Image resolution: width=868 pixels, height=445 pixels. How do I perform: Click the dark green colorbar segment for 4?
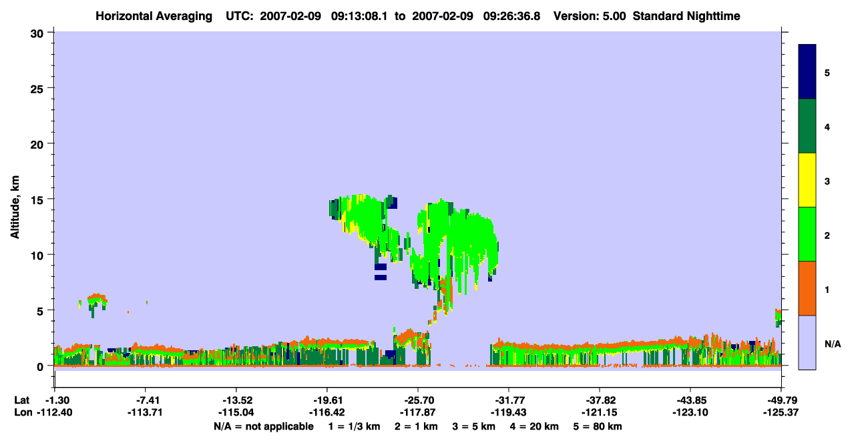pyautogui.click(x=807, y=126)
